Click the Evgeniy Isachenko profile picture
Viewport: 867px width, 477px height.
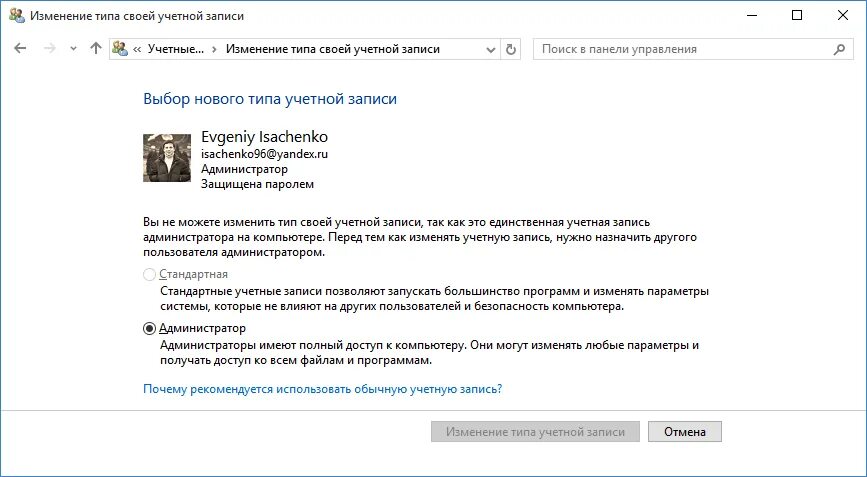point(167,158)
